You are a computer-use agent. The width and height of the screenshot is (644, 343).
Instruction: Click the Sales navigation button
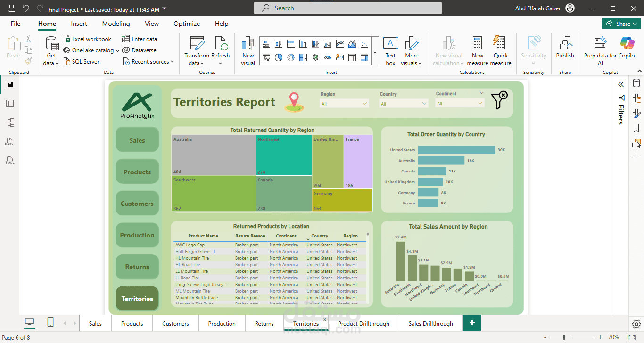137,140
